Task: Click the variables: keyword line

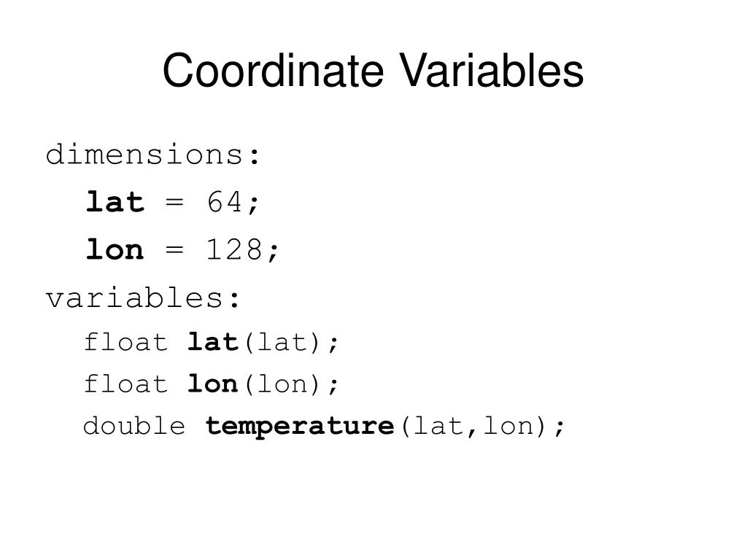Action: point(142,297)
